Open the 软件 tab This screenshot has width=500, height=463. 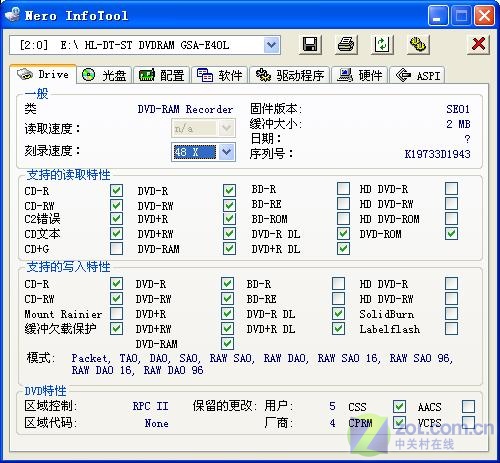click(220, 75)
